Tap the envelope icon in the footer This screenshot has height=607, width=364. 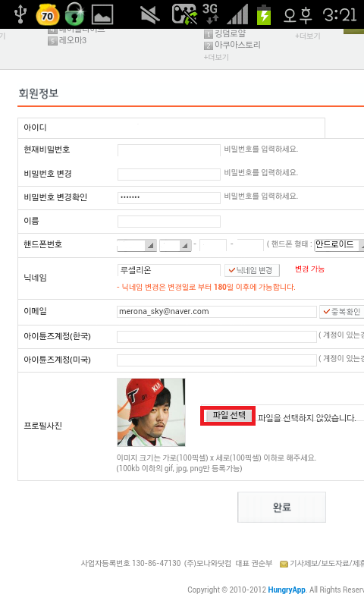coord(284,564)
